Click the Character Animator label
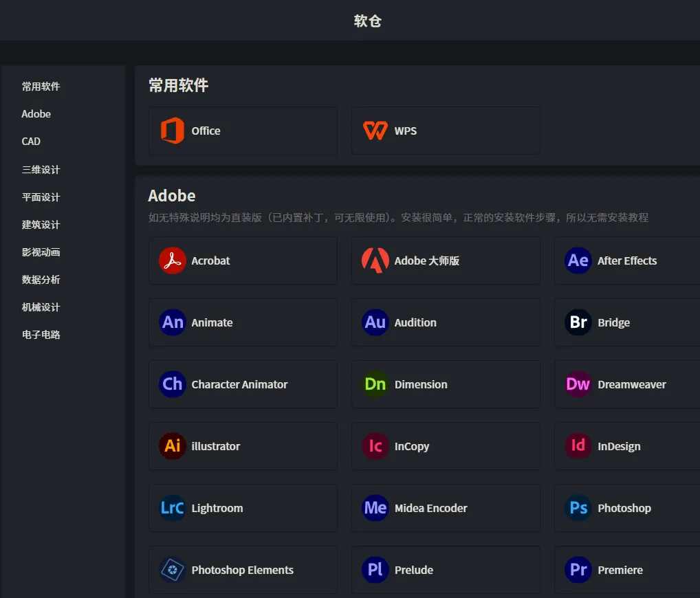 click(240, 384)
